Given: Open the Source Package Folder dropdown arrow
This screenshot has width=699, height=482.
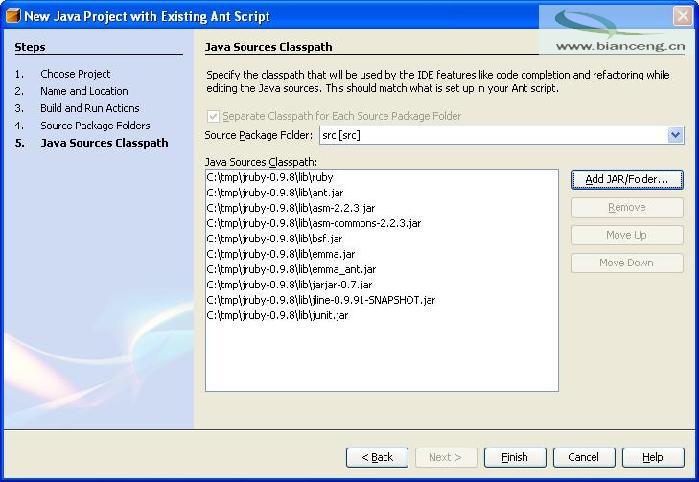Looking at the screenshot, I should (675, 135).
